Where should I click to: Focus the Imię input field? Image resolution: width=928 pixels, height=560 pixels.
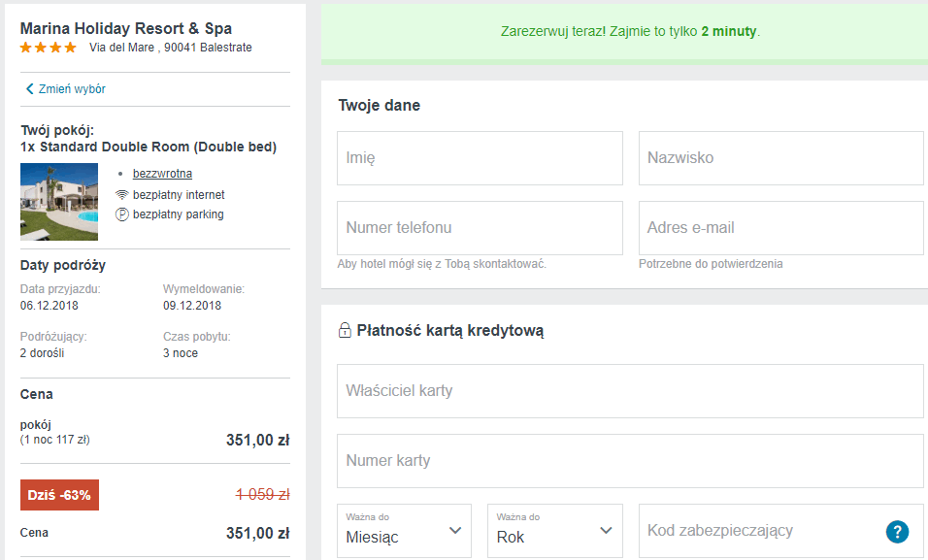[x=480, y=158]
